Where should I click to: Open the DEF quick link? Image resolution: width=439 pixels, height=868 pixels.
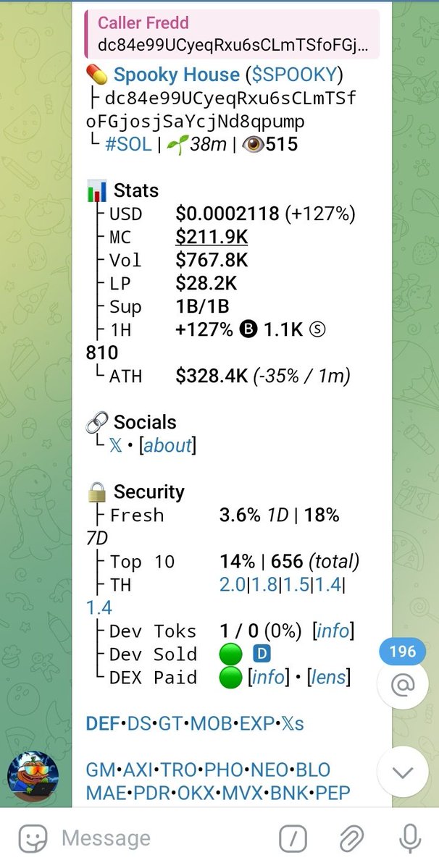[x=103, y=723]
